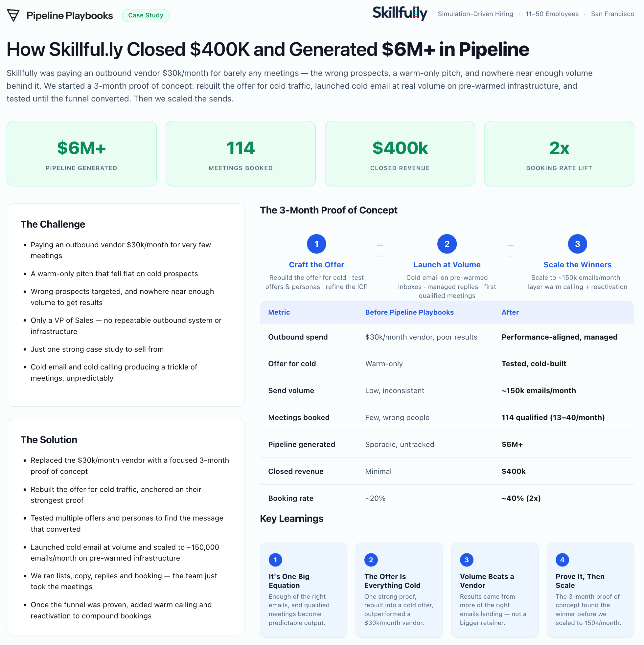Click the bullet about warm-only pitch falling flat
This screenshot has height=645, width=644.
[x=114, y=274]
